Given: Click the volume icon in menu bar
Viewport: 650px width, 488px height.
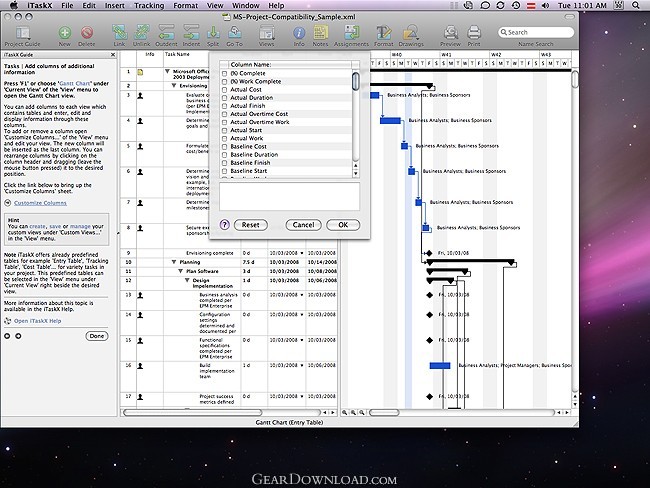Looking at the screenshot, I should 546,5.
